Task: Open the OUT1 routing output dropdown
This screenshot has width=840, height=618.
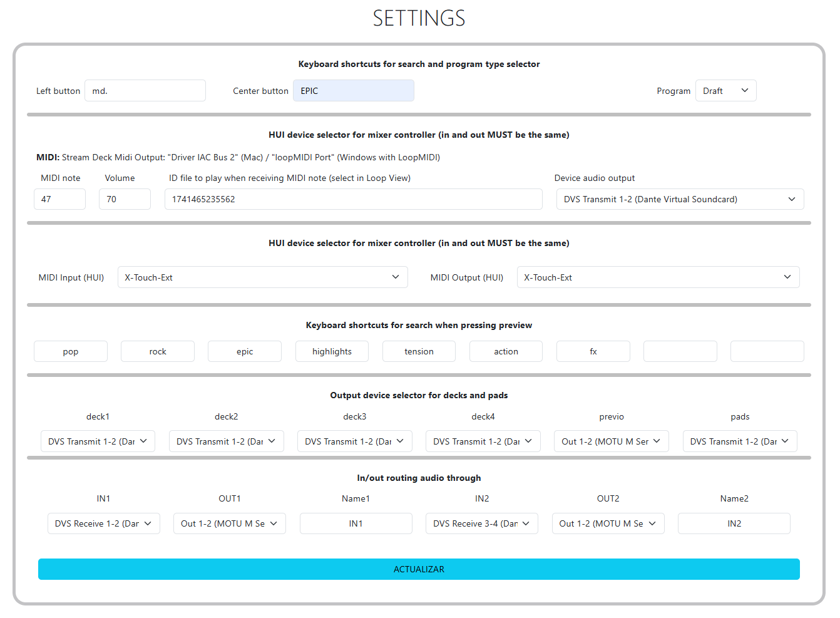Action: click(x=230, y=523)
